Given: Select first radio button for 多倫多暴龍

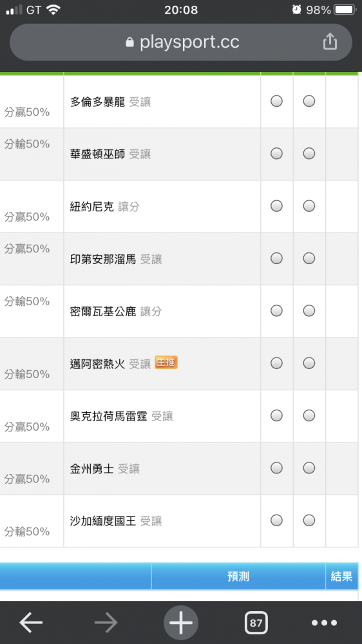Looking at the screenshot, I should (276, 101).
